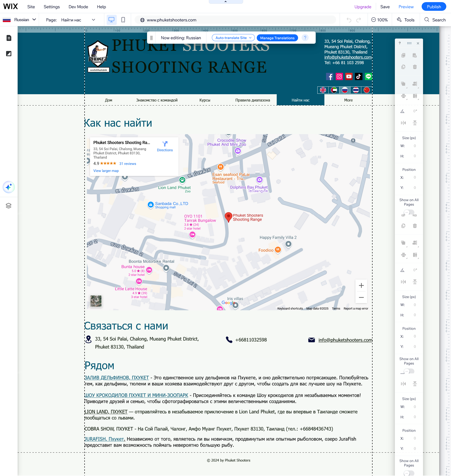The height and width of the screenshot is (476, 451).
Task: Click the phone icon in contact section
Action: (229, 340)
